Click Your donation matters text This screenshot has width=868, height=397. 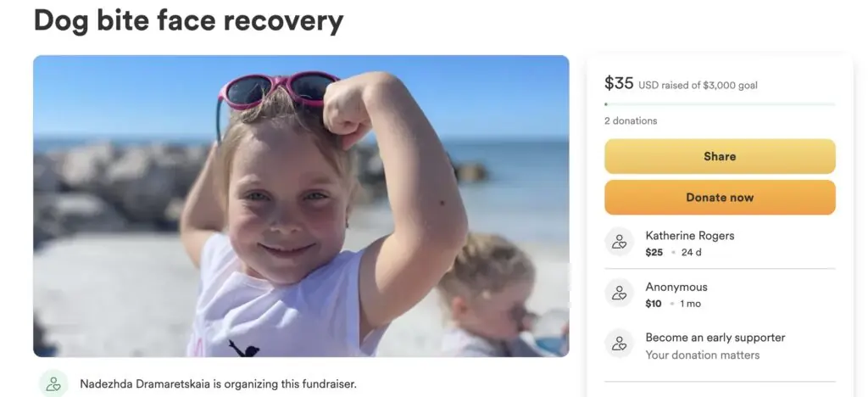[703, 355]
